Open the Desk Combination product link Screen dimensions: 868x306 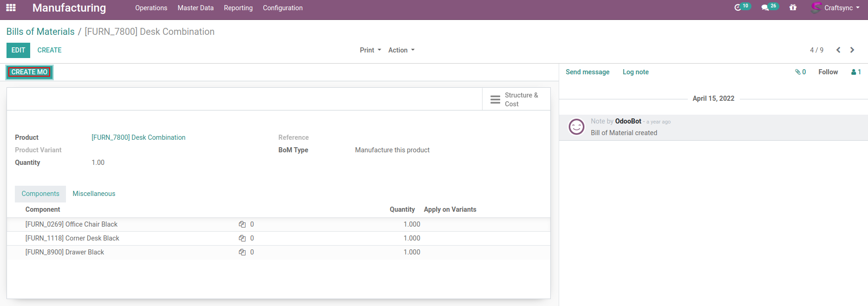pyautogui.click(x=138, y=137)
